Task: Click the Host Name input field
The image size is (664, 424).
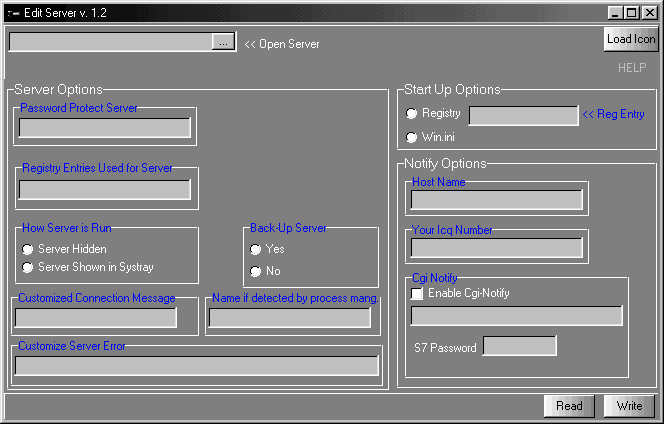Action: pos(496,200)
